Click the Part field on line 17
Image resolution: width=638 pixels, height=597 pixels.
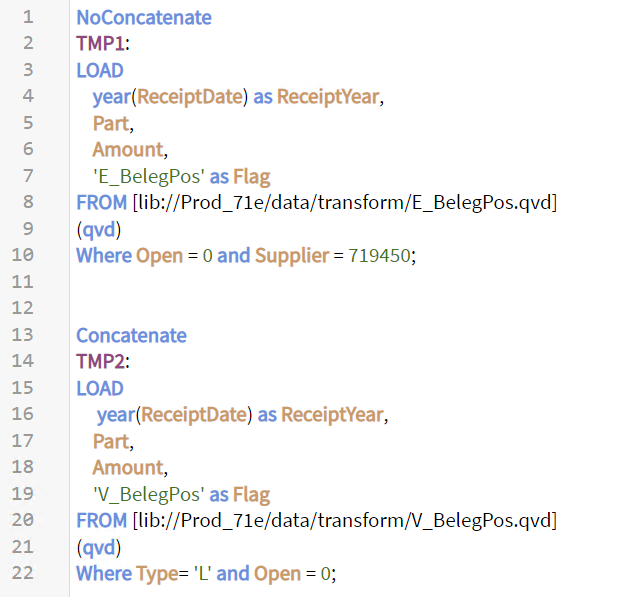coord(111,442)
